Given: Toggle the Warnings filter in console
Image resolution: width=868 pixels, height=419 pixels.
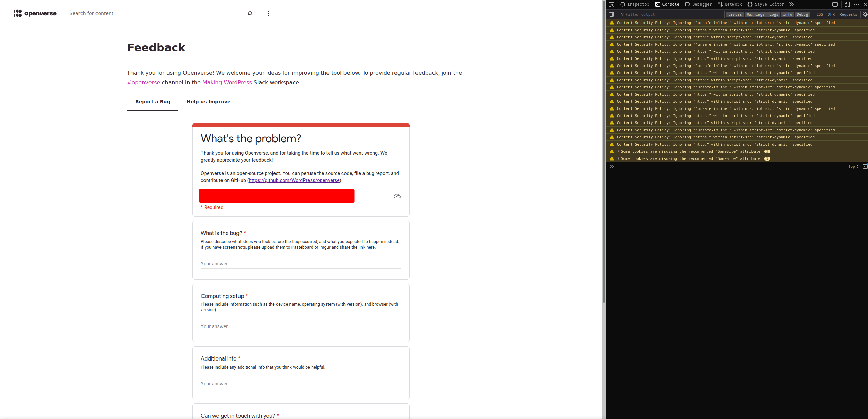Looking at the screenshot, I should (x=755, y=14).
